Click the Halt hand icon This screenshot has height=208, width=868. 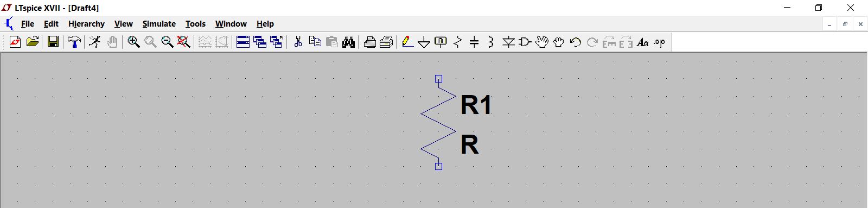112,42
